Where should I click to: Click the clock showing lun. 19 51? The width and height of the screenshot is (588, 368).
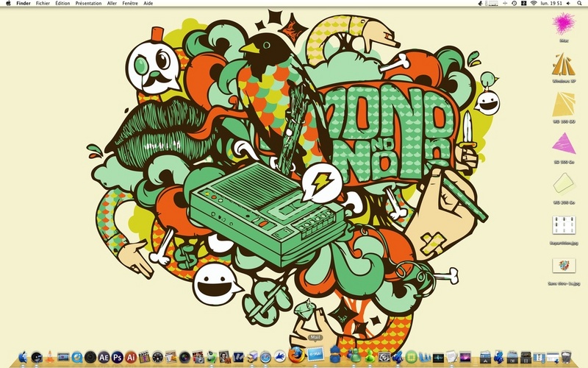point(551,4)
